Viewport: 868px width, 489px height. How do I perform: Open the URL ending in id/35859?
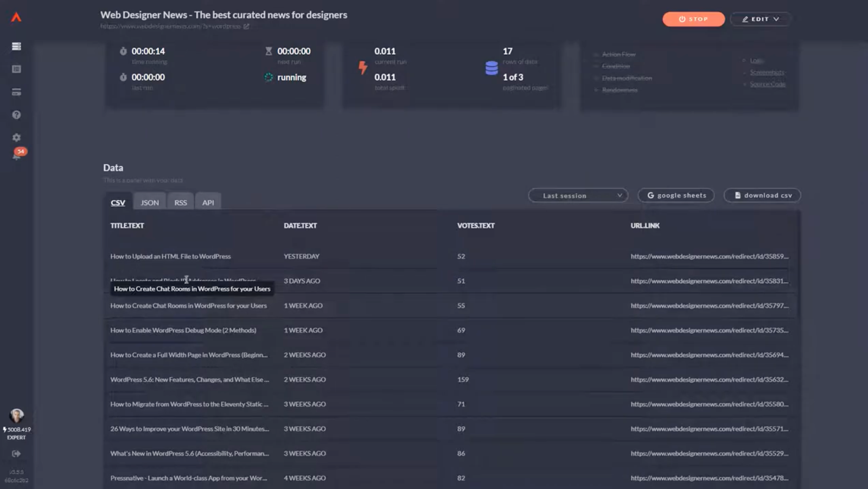[710, 256]
